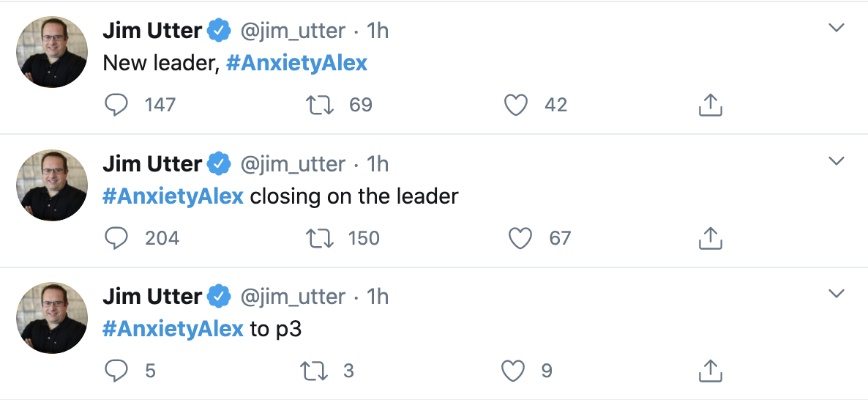
Task: Open #AnxietyAlex hashtag in the "New leader" tweet
Action: coord(296,64)
